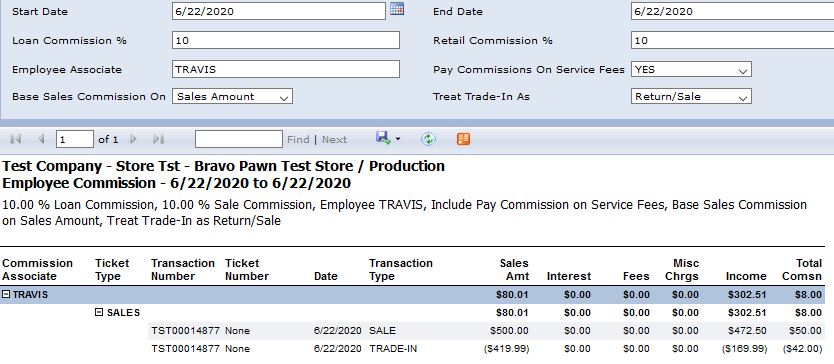Go to last report page

pos(158,139)
